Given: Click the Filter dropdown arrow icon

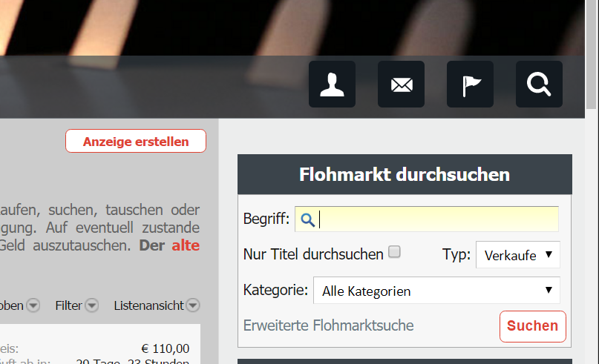Looking at the screenshot, I should pyautogui.click(x=92, y=305).
